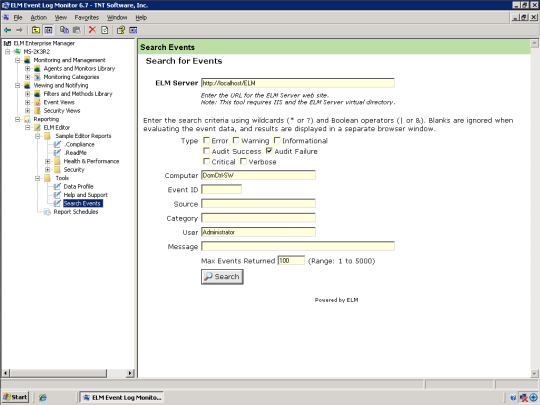Screen dimensions: 540x405
Task: Click the Agents and Monitors Library icon
Action: coord(37,69)
